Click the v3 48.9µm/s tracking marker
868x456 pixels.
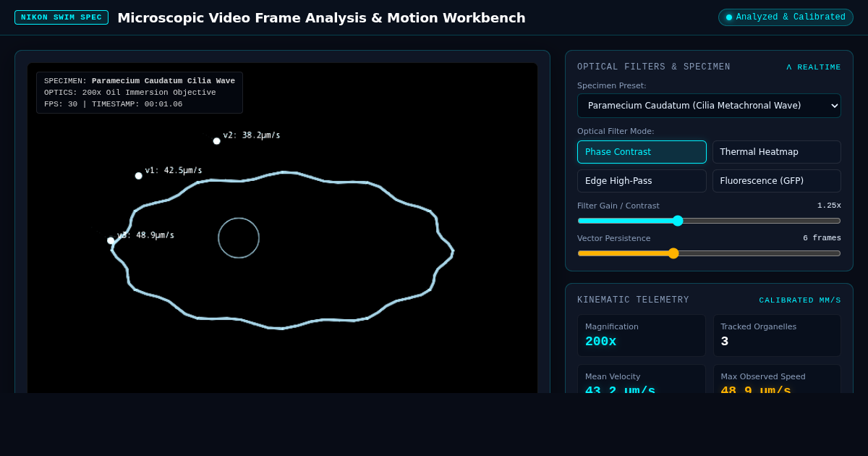(111, 241)
